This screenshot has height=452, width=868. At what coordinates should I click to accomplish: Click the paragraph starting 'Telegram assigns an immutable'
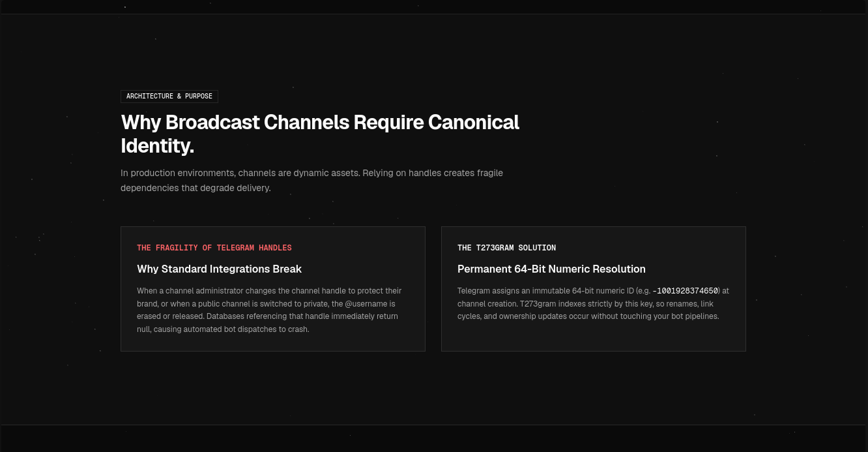(593, 303)
